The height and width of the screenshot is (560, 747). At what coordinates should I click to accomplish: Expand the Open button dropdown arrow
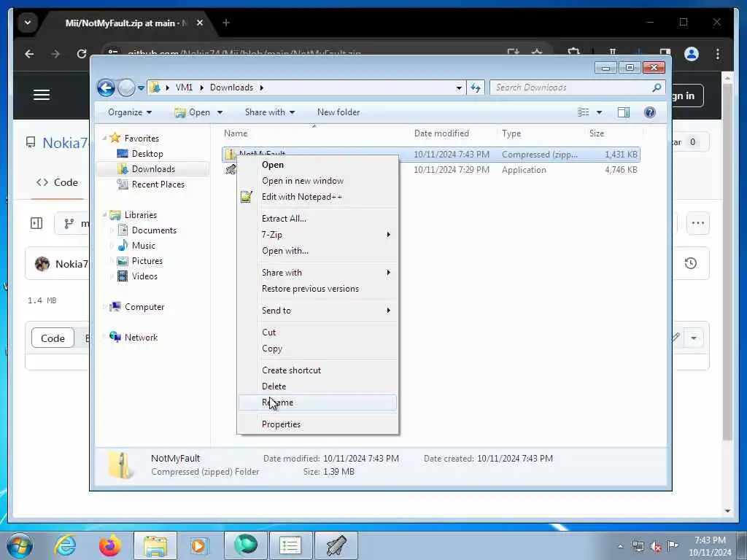pos(220,112)
